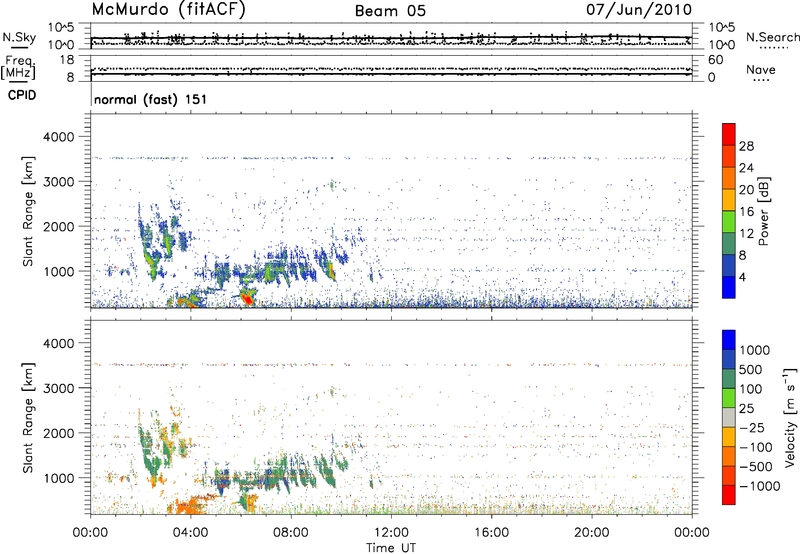Click the 2000 tick in the Velocity panel
800x554 pixels.
(x=58, y=433)
